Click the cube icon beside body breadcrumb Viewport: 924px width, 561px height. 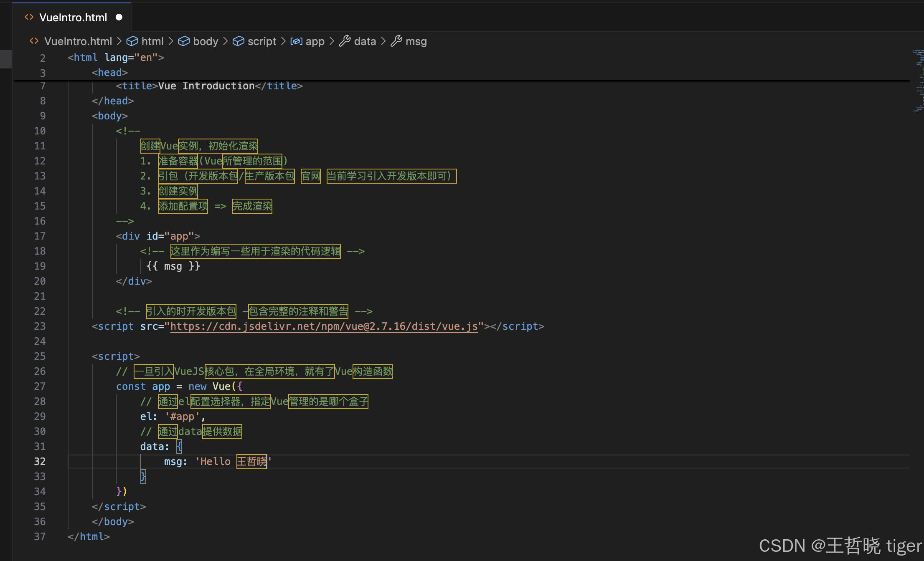point(184,41)
